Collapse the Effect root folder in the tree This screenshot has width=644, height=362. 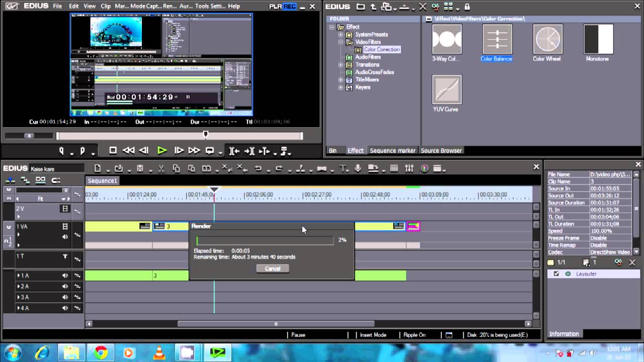(332, 27)
